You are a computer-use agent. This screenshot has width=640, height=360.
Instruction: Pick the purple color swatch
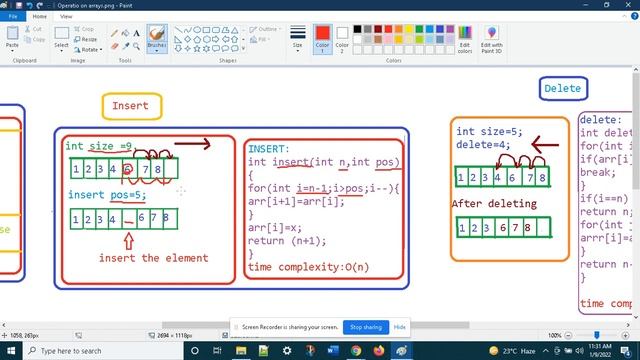point(450,29)
